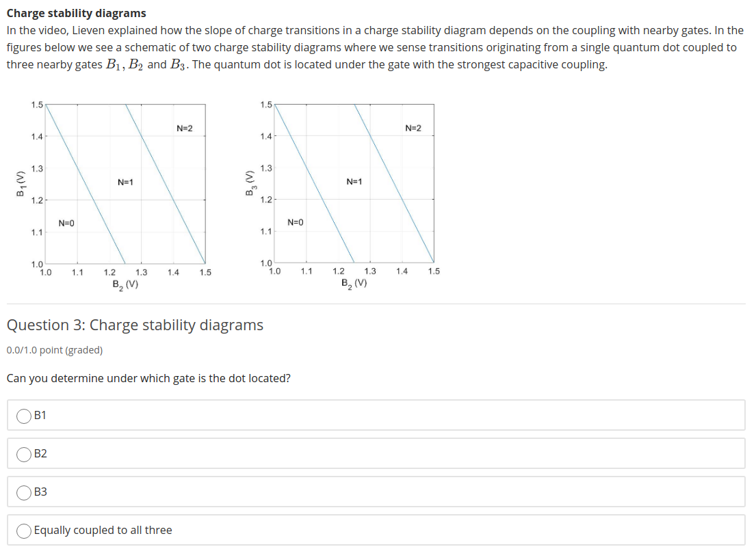
Task: Click the B2 (V) axis label under right plot
Action: pyautogui.click(x=354, y=283)
